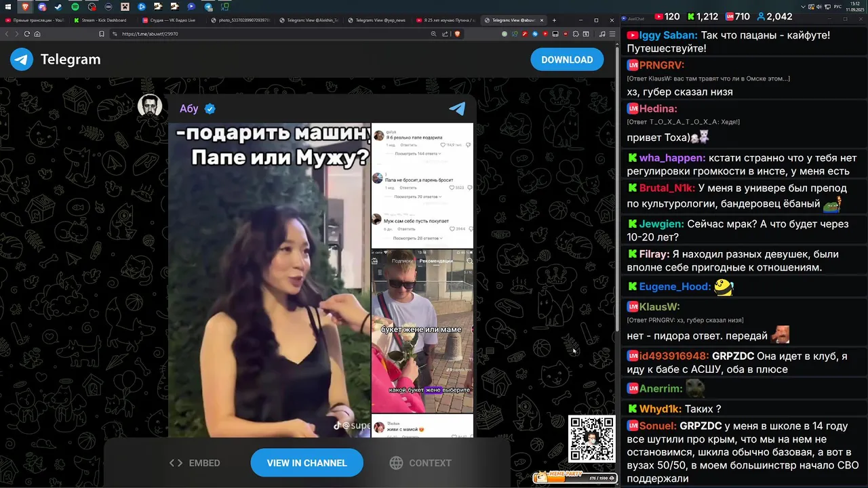The height and width of the screenshot is (488, 868).
Task: Click the Абу channel avatar
Action: pyautogui.click(x=150, y=106)
